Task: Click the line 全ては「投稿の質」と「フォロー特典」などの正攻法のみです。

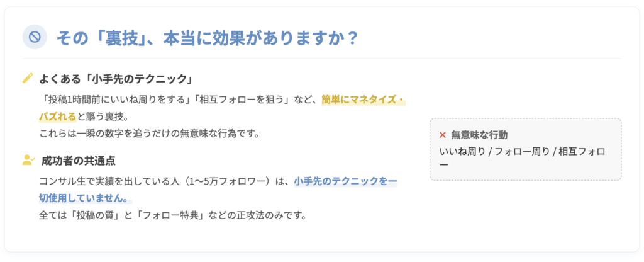Action: (x=172, y=215)
